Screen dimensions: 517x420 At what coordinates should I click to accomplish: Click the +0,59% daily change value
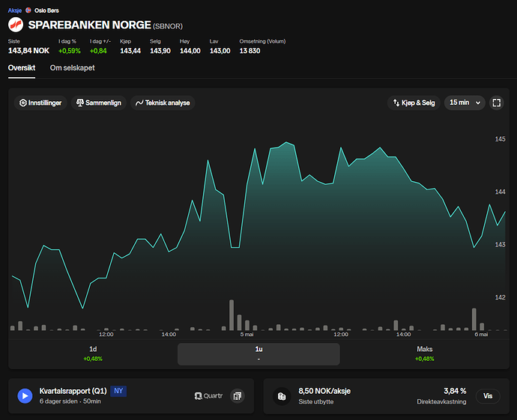click(69, 51)
